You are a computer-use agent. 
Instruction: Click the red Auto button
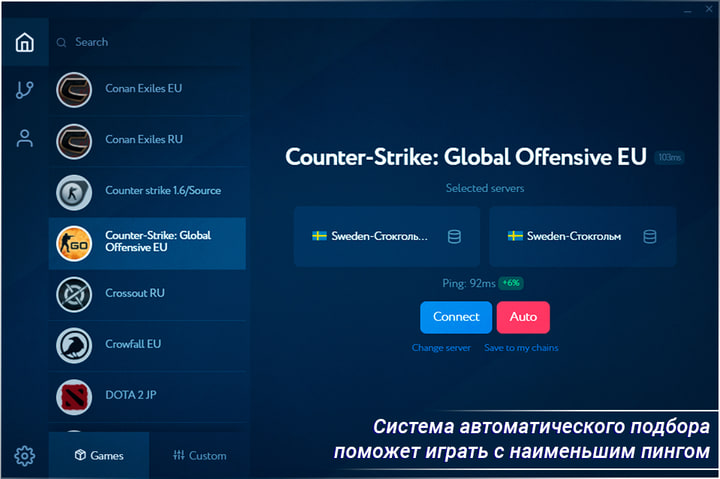point(523,317)
